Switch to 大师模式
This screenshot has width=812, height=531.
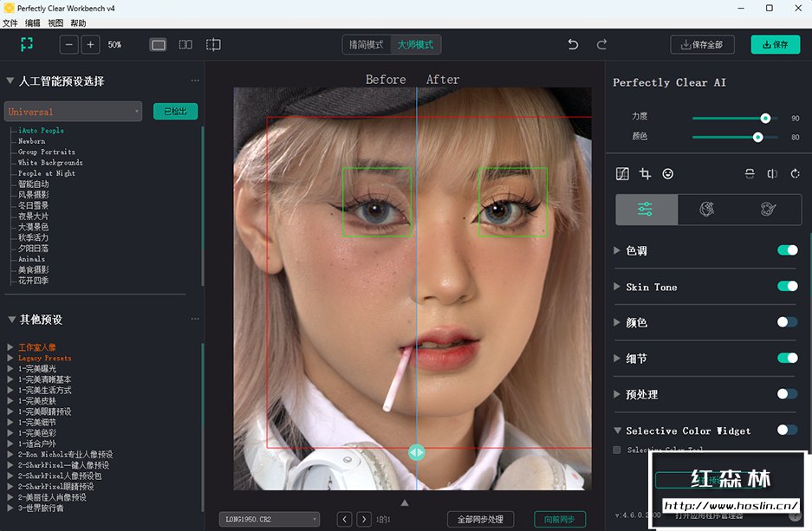tap(415, 45)
